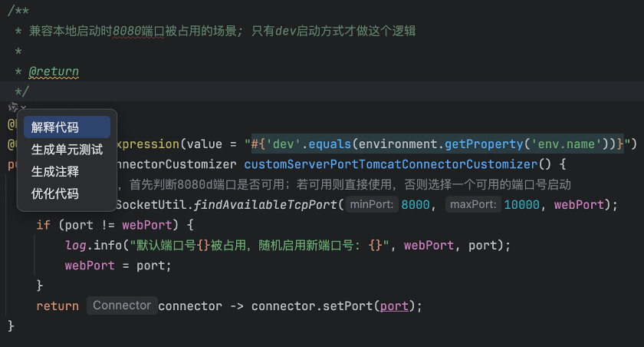Click the maxPort: parameter hint
The width and height of the screenshot is (644, 347).
click(475, 205)
